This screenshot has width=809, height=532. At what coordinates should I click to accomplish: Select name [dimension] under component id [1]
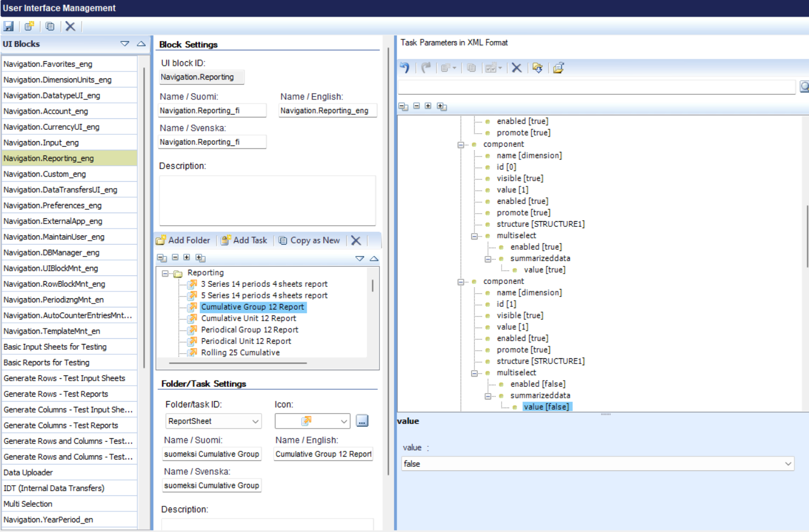click(529, 293)
